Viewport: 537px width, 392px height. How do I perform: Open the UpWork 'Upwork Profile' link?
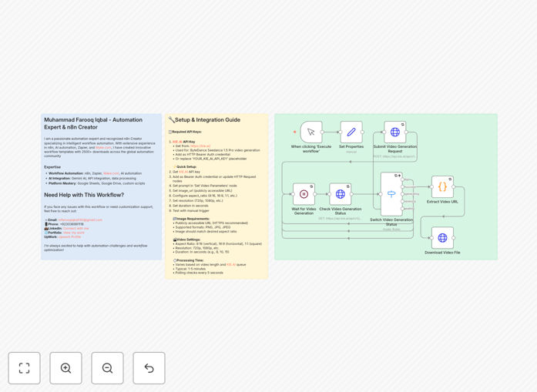pos(69,236)
